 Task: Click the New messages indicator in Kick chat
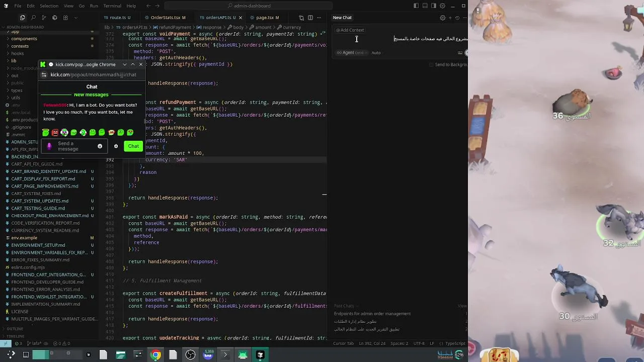pyautogui.click(x=91, y=95)
